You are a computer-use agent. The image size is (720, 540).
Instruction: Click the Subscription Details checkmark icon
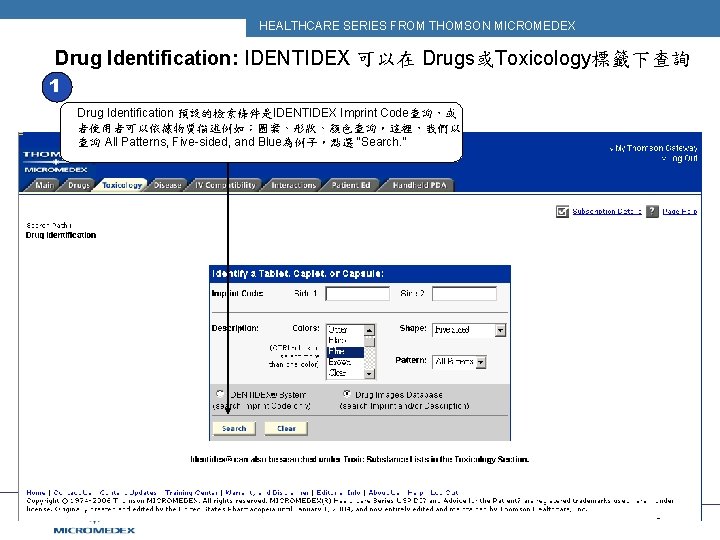pos(562,211)
